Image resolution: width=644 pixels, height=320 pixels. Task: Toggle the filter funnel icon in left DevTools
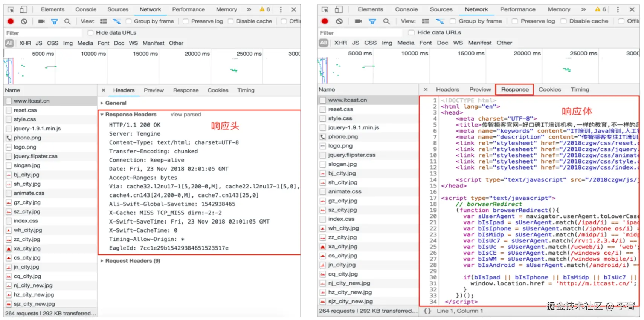pos(55,21)
